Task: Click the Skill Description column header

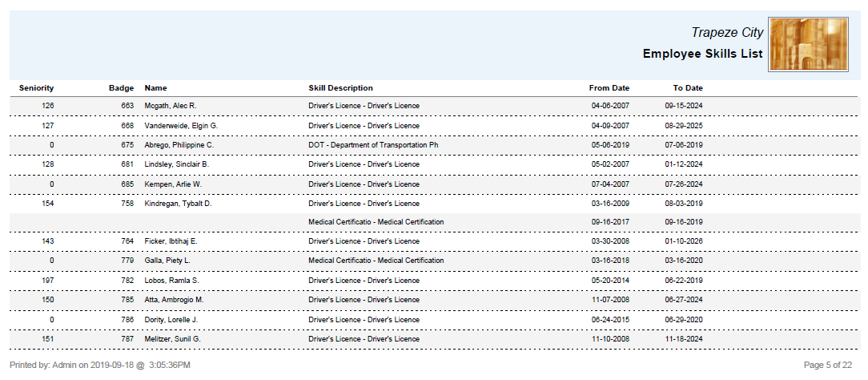Action: click(340, 88)
